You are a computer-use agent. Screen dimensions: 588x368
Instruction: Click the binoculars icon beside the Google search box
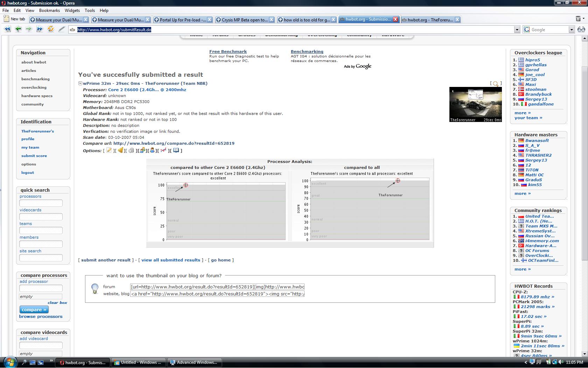pyautogui.click(x=581, y=29)
